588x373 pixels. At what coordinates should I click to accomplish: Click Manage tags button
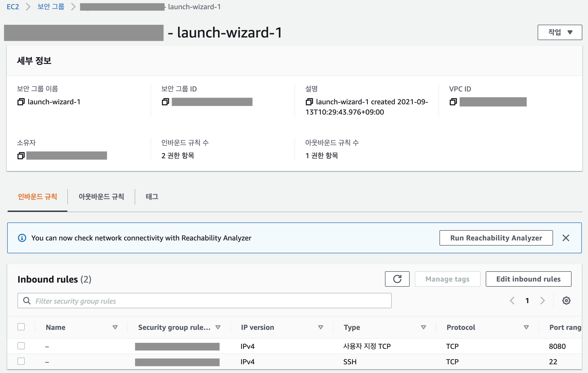coord(447,279)
